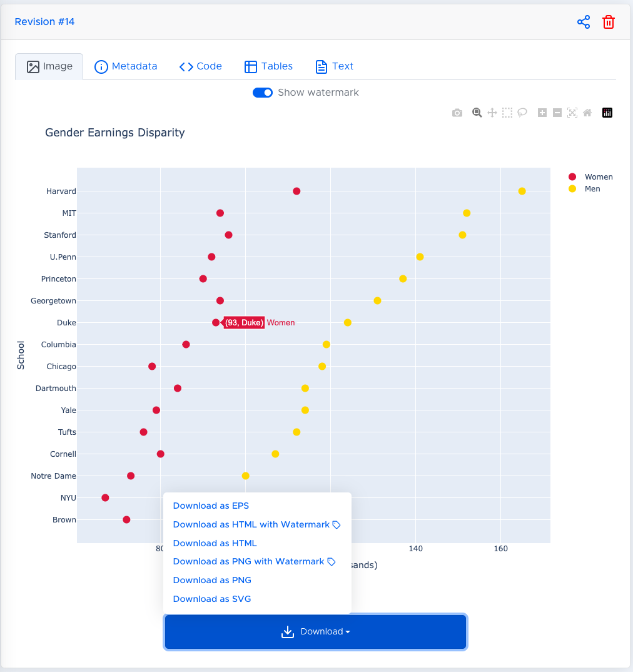Click the 'Columbia' axis label
Image resolution: width=633 pixels, height=672 pixels.
click(59, 345)
